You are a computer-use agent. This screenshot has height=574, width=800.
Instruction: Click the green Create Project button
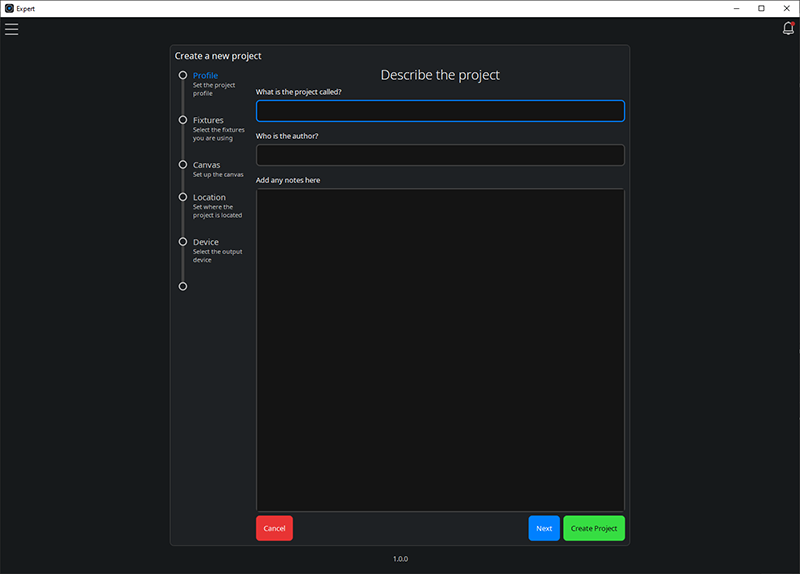click(594, 528)
